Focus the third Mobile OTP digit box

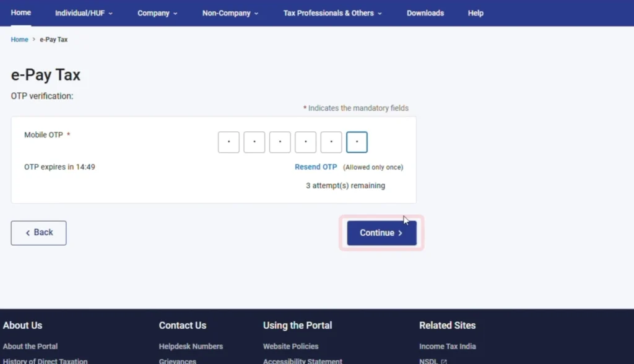[x=280, y=142]
